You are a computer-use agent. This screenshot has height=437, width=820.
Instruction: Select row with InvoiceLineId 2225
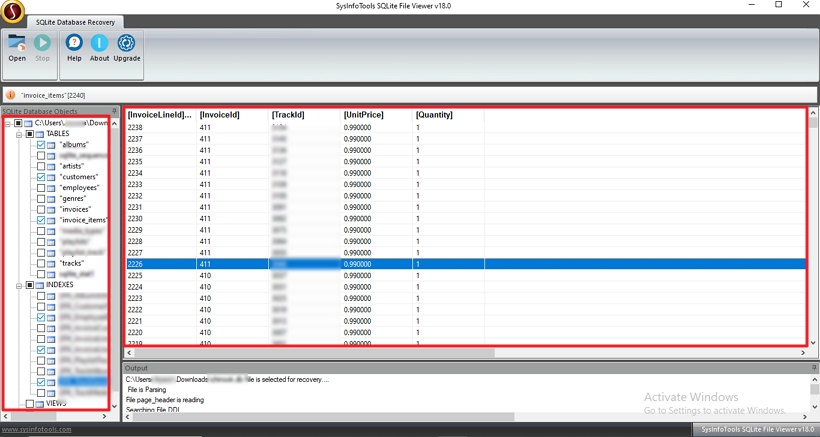pyautogui.click(x=465, y=275)
